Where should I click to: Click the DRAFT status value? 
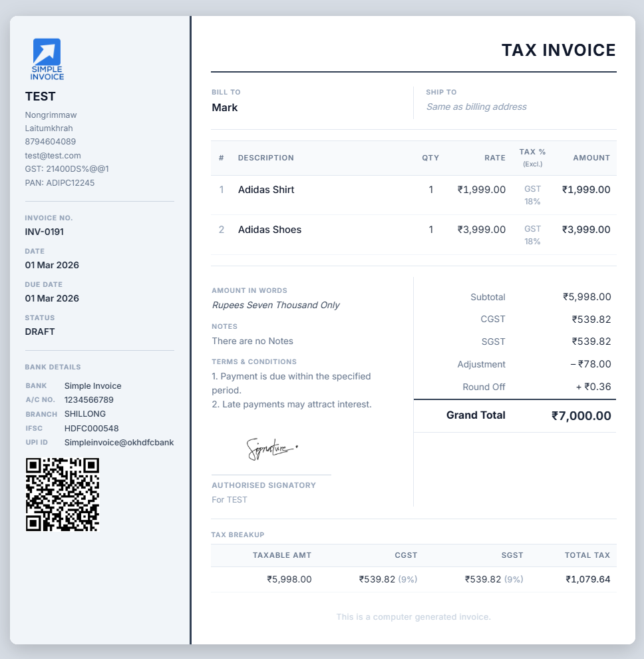40,331
